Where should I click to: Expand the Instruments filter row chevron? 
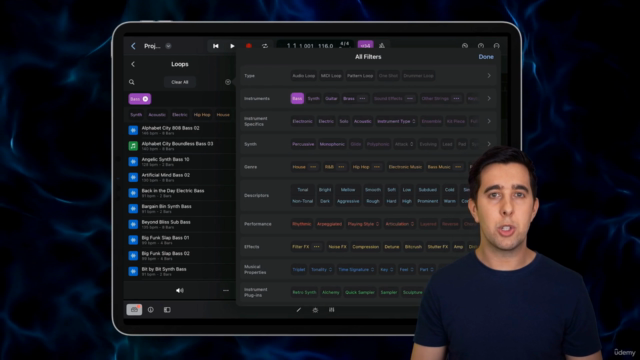point(489,98)
